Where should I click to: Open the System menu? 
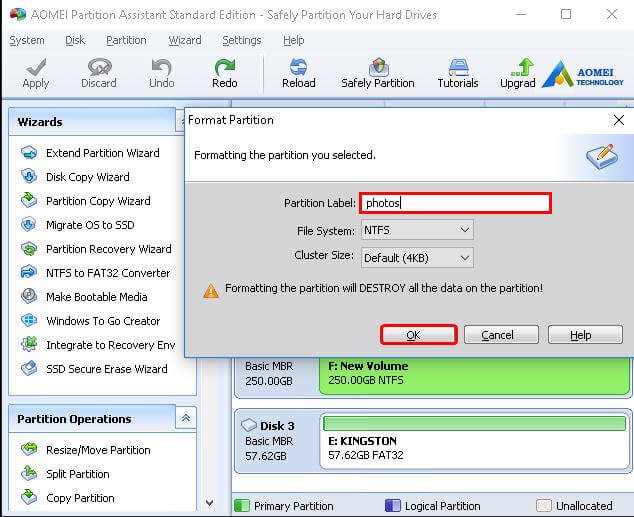(27, 40)
